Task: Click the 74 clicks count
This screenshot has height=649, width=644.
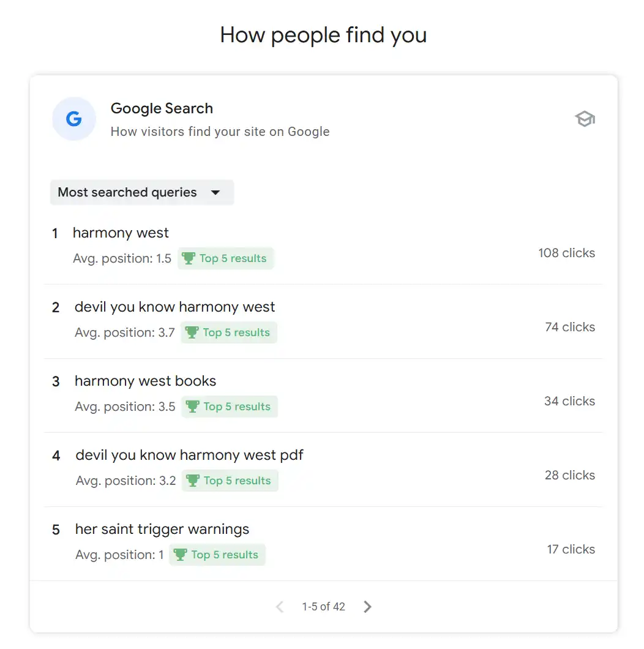Action: click(569, 327)
